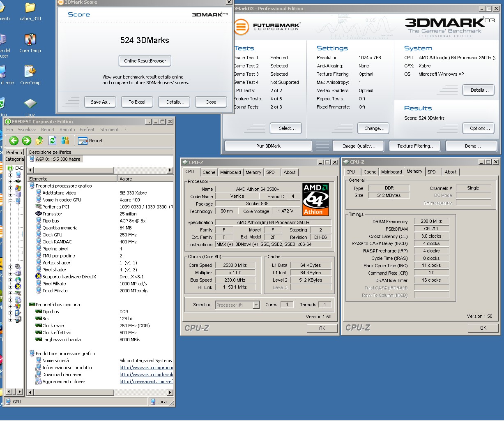
Task: Open the Aggiornamento driver driveragent link
Action: click(x=146, y=382)
